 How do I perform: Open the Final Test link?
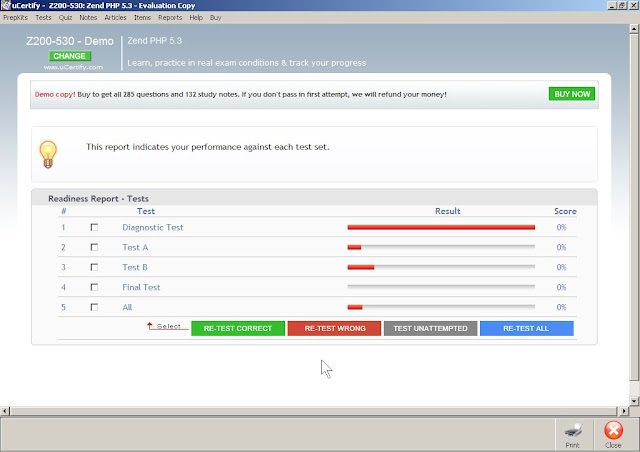point(141,287)
